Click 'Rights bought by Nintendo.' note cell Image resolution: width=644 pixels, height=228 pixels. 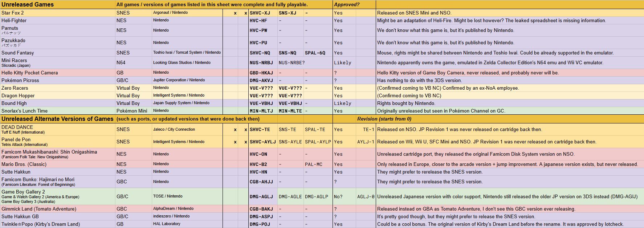[x=510, y=103]
